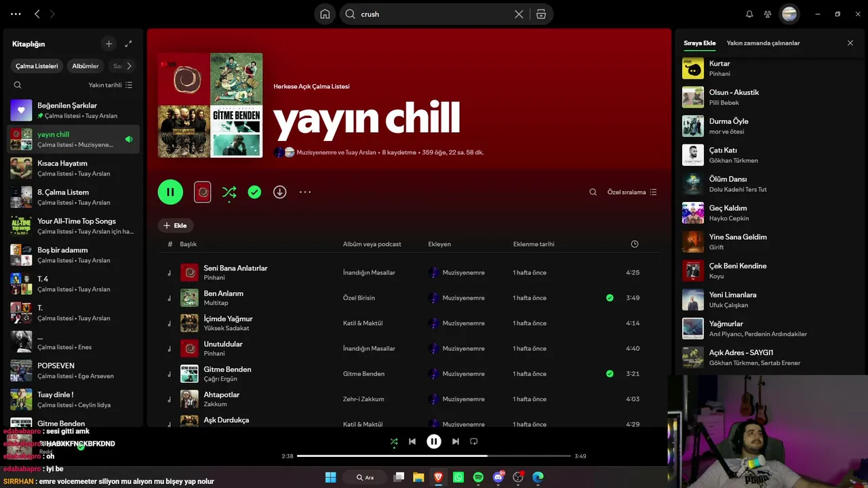Sort tracks by the duration clock icon
868x488 pixels.
[x=635, y=244]
